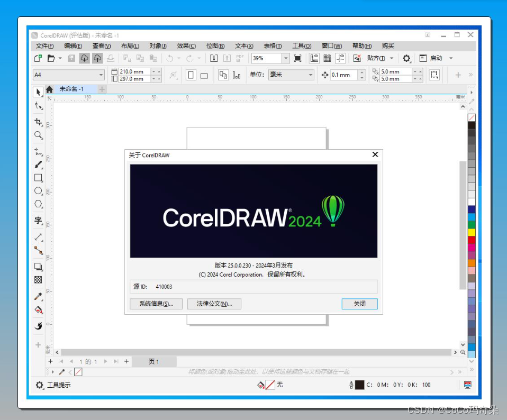507x420 pixels.
Task: Increase page width 210.0 mm spinner
Action: [x=159, y=71]
